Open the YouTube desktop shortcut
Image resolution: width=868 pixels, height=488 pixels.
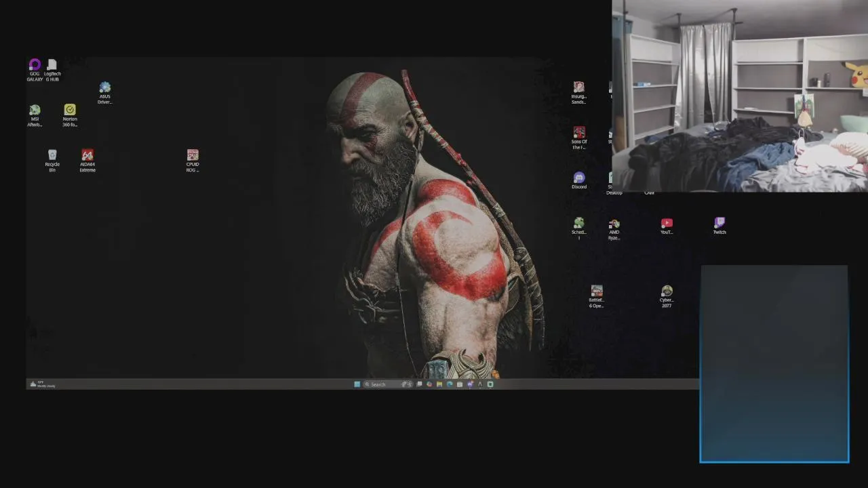click(x=667, y=226)
